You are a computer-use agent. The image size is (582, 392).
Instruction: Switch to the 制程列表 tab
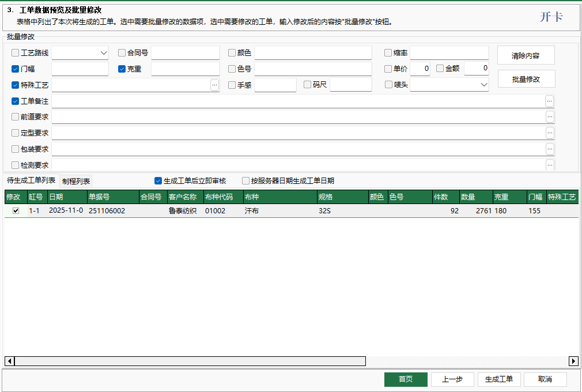(x=75, y=180)
